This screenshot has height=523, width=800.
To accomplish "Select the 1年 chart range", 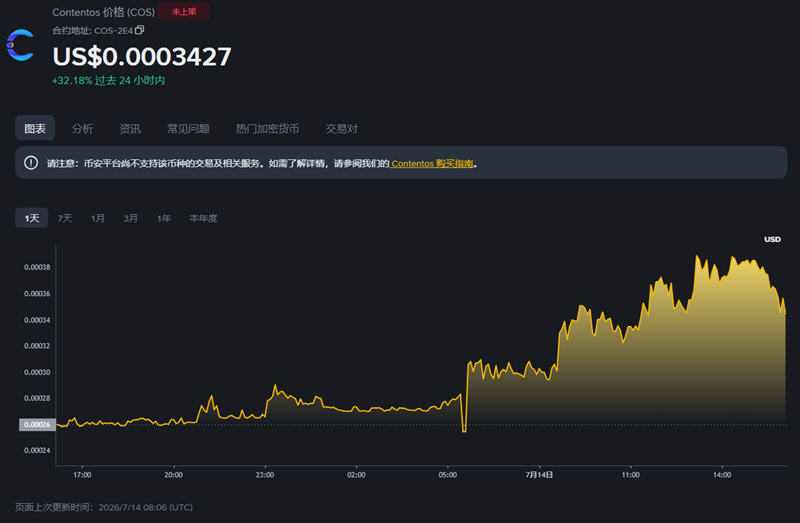I will click(164, 218).
